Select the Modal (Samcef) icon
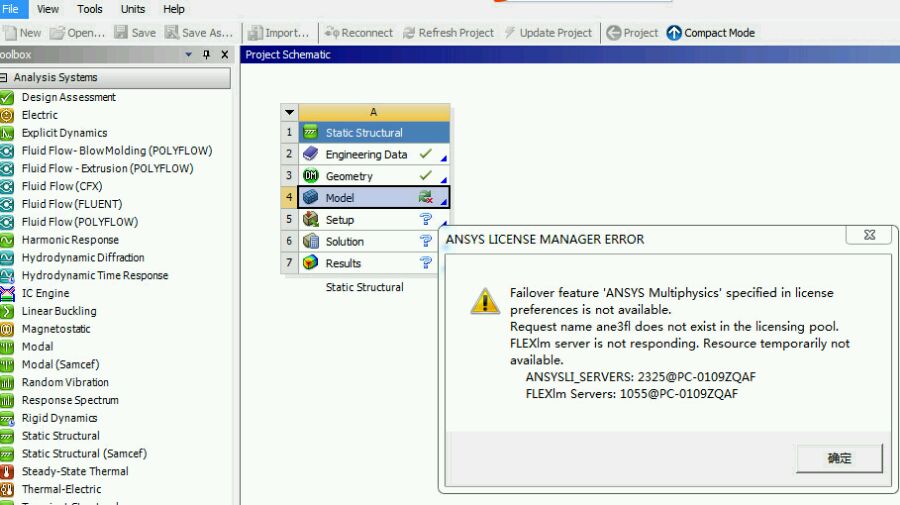 (x=7, y=364)
